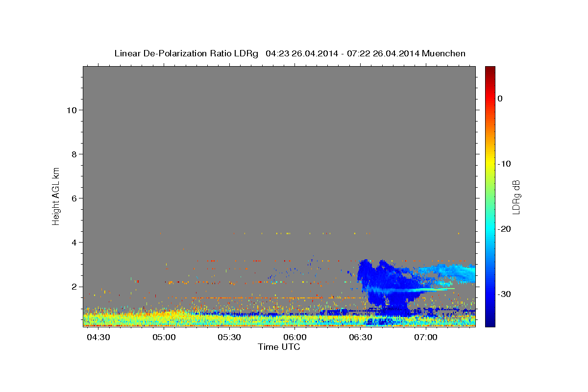Click the height tick label 8
This screenshot has height=392, width=588.
[74, 154]
